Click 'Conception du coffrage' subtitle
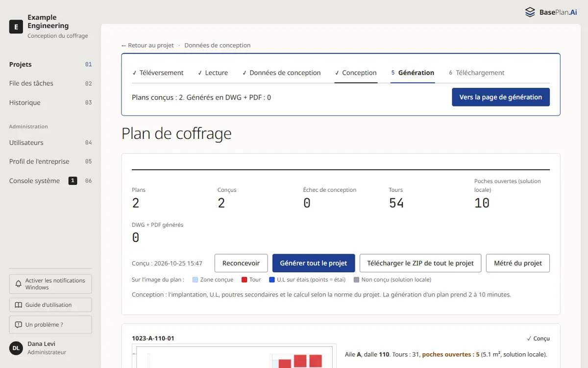This screenshot has width=588, height=368. pyautogui.click(x=58, y=36)
